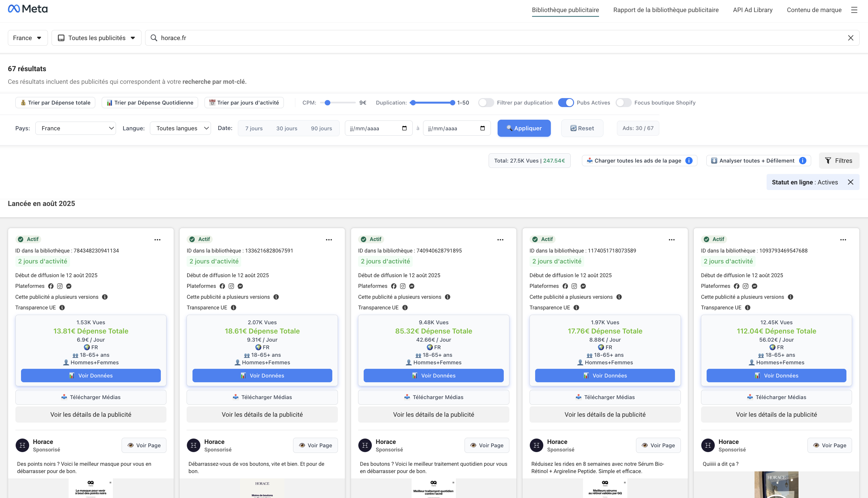Screen dimensions: 868x498
Task: Click Trier par Dépense Quotidienne
Action: [x=150, y=103]
